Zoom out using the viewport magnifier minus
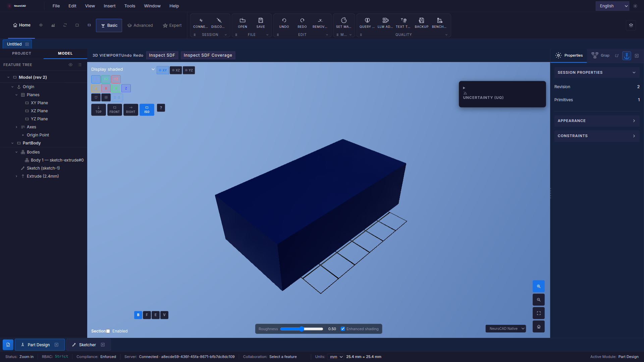 click(x=539, y=300)
